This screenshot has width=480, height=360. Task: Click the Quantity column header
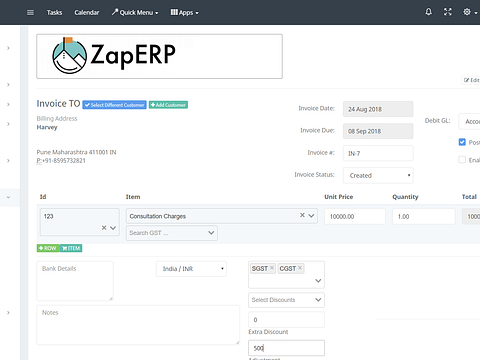405,197
